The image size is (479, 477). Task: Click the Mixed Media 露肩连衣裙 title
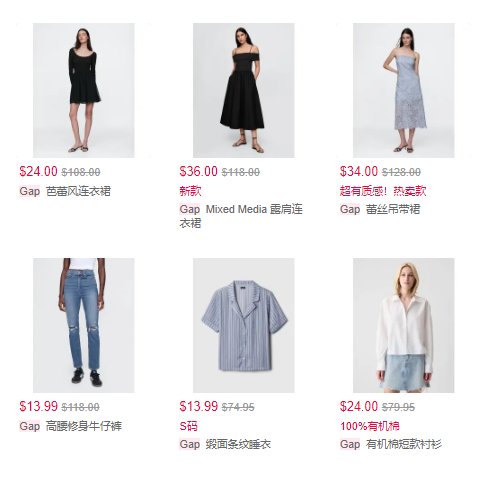point(241,216)
